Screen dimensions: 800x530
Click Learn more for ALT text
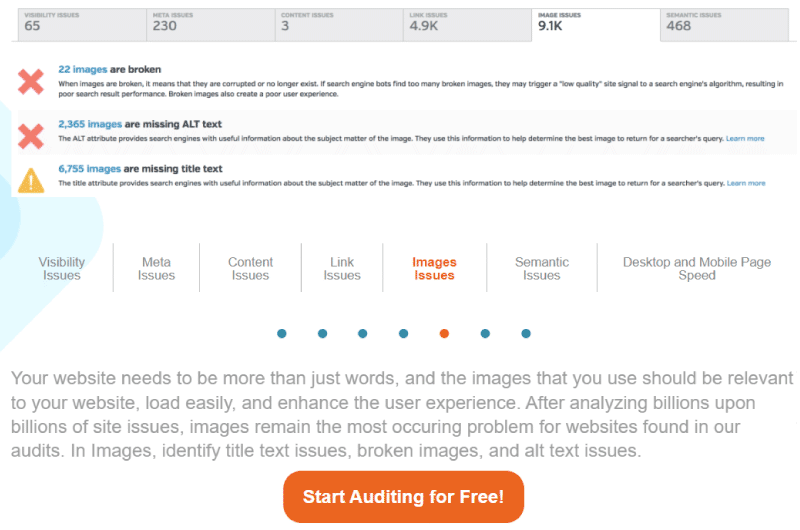point(745,139)
